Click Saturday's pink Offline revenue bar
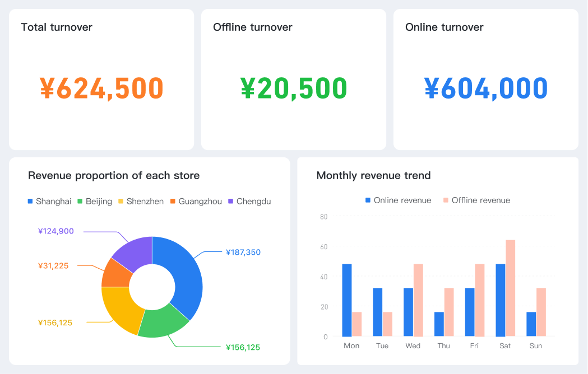This screenshot has width=588, height=374. click(x=510, y=288)
